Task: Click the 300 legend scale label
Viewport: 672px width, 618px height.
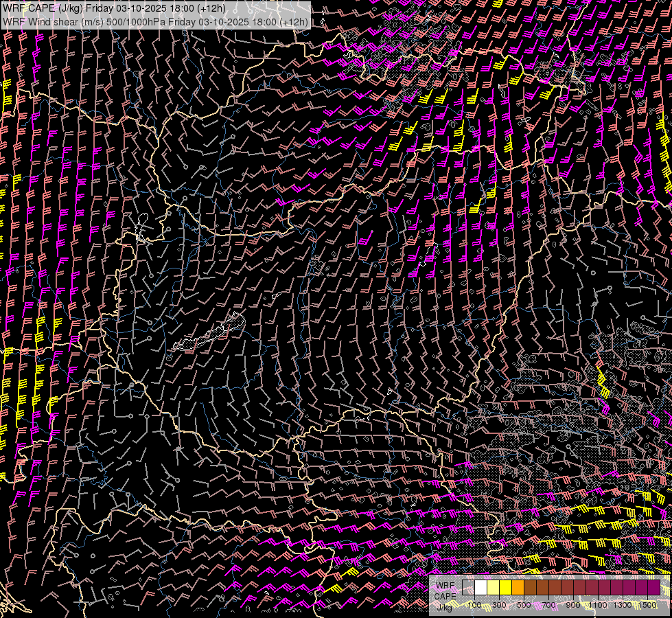Action: pos(499,605)
